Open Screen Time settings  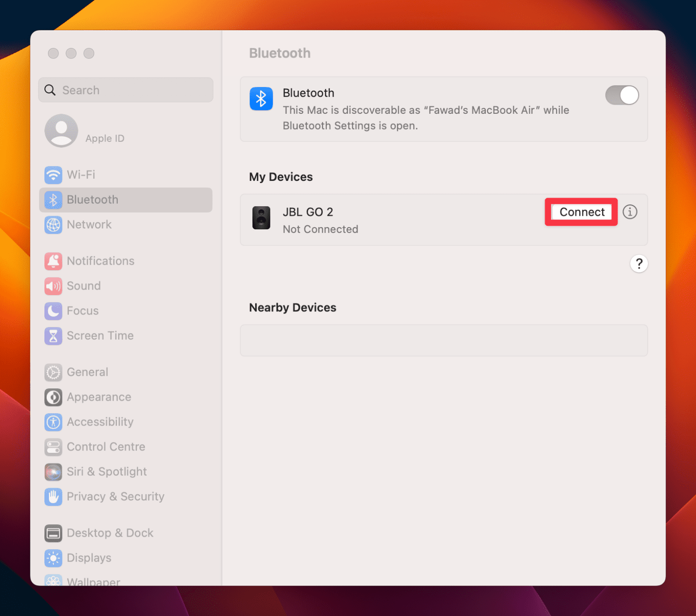pyautogui.click(x=100, y=335)
